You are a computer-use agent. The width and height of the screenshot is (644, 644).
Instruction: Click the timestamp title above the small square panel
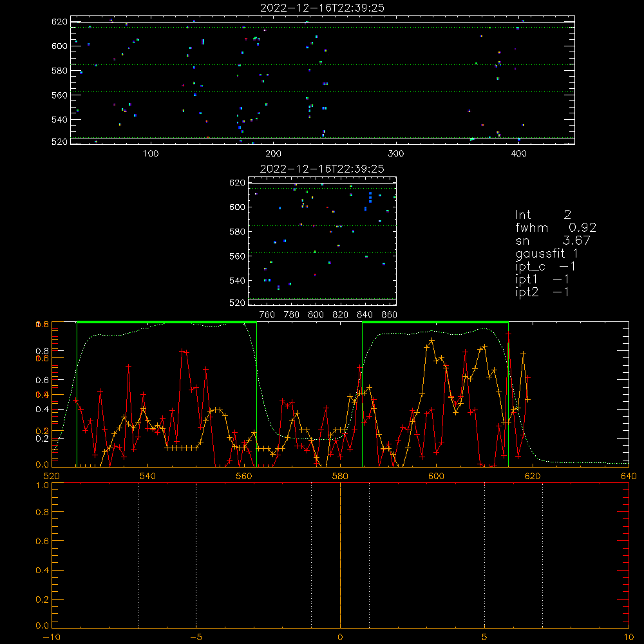pyautogui.click(x=323, y=169)
